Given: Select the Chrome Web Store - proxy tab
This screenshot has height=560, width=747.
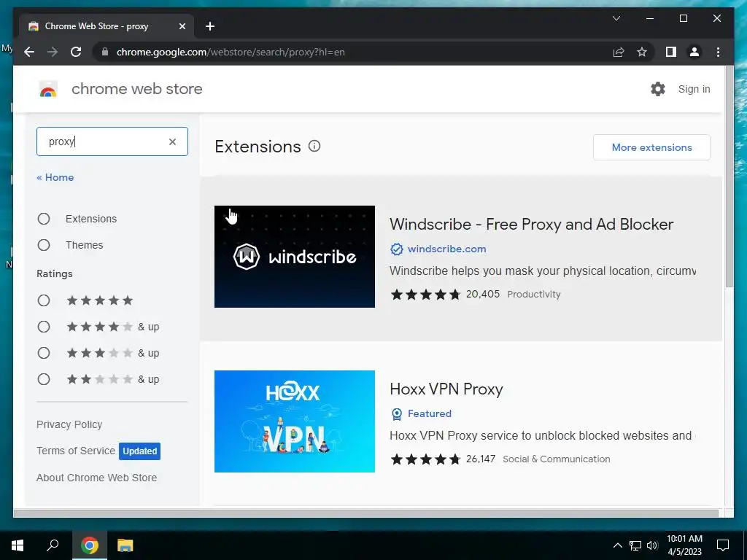Looking at the screenshot, I should tap(107, 26).
